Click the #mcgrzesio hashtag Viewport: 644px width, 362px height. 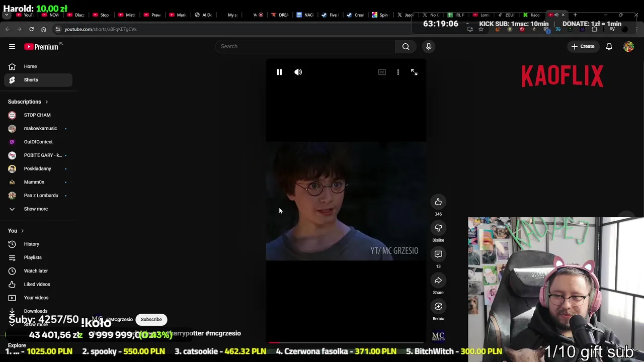click(223, 333)
